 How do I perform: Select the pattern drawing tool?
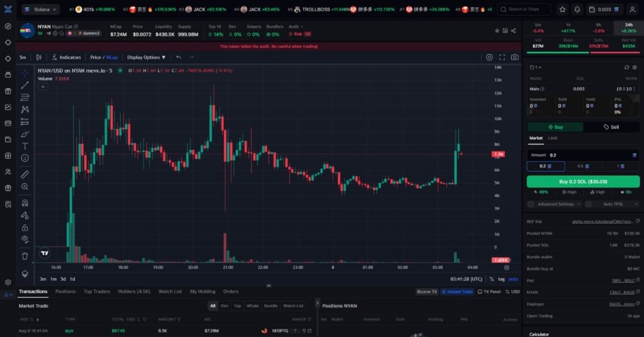25,109
